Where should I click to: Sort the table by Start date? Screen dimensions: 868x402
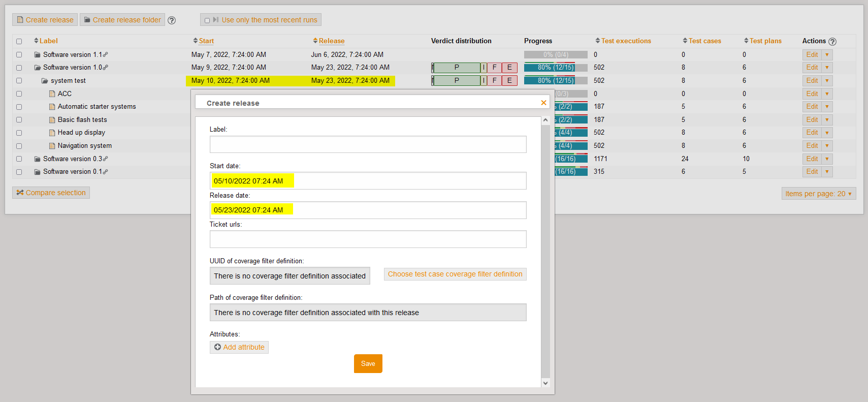pyautogui.click(x=206, y=41)
